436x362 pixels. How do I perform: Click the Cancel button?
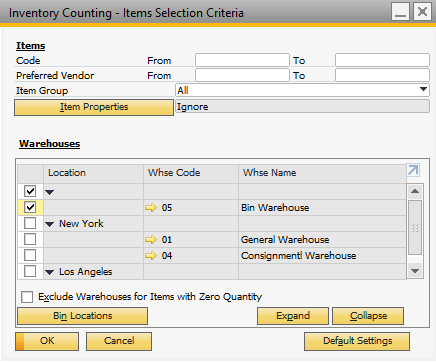tap(119, 341)
